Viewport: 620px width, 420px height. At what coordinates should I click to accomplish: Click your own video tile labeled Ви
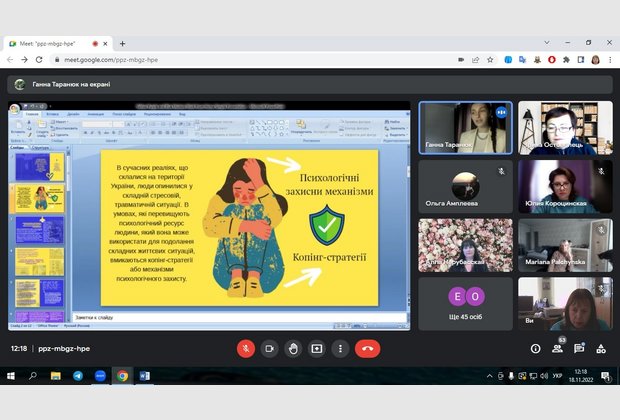point(565,303)
